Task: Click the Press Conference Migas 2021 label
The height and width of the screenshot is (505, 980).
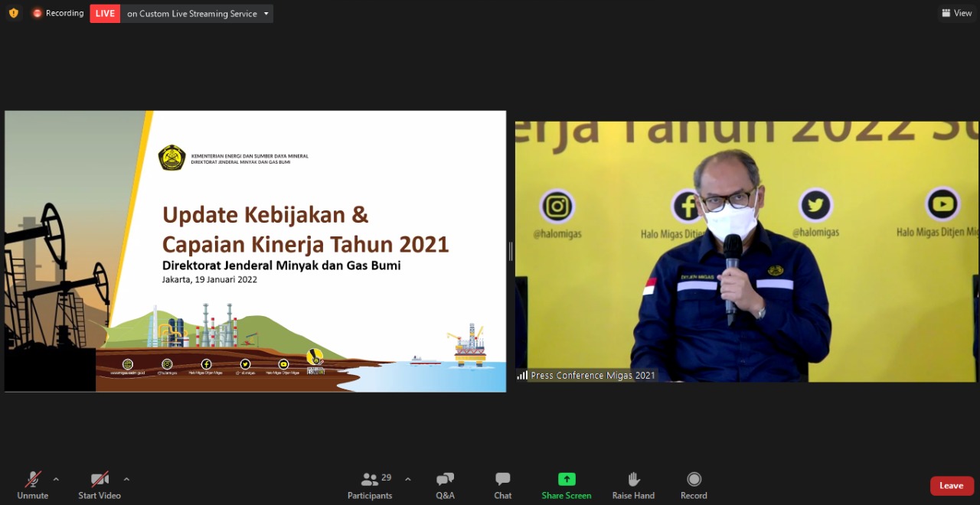Action: click(592, 375)
